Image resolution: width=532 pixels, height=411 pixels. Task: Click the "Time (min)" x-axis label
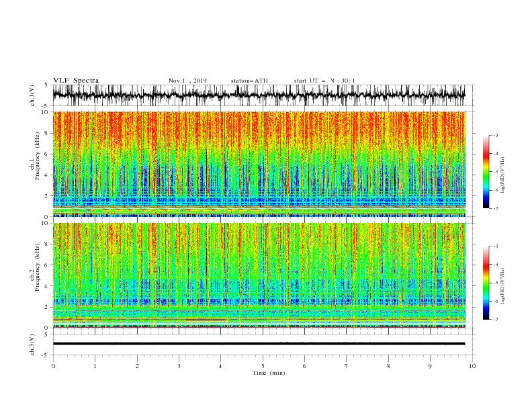point(269,373)
